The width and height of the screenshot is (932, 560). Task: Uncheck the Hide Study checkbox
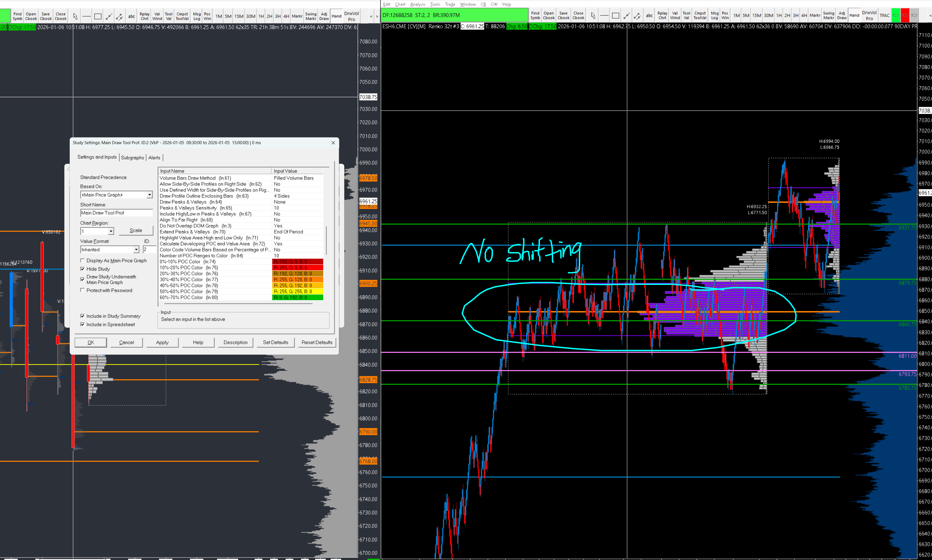click(82, 269)
